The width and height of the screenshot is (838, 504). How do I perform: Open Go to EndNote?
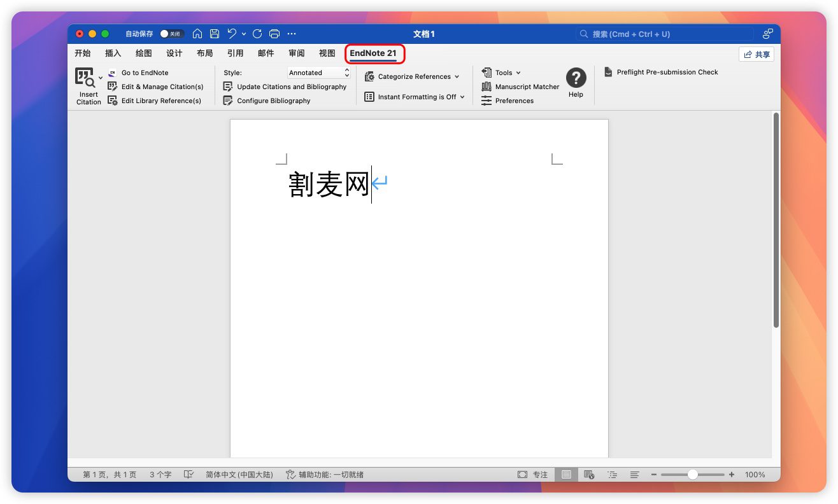tap(145, 73)
